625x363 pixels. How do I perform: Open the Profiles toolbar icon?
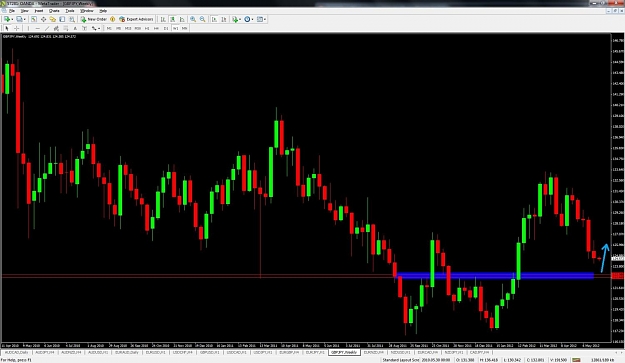click(19, 19)
